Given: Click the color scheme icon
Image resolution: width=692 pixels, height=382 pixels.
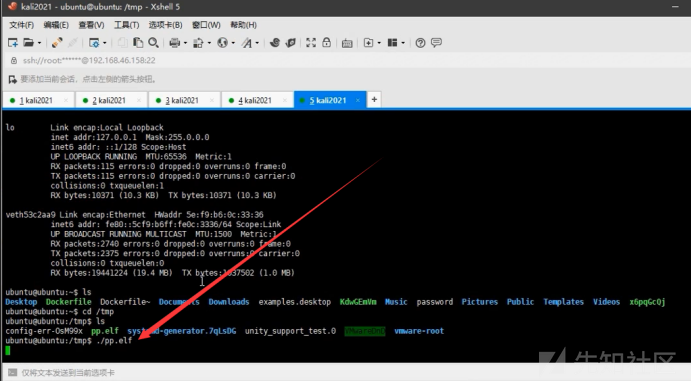Looking at the screenshot, I should click(199, 43).
